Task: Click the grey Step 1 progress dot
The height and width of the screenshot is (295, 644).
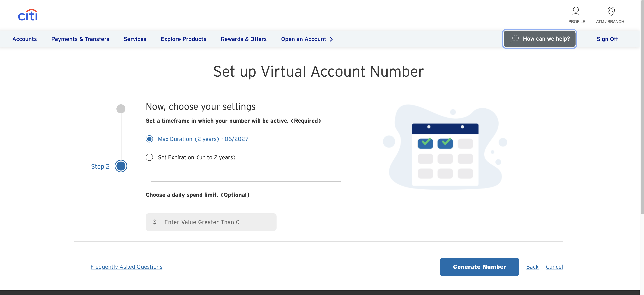Action: tap(121, 109)
